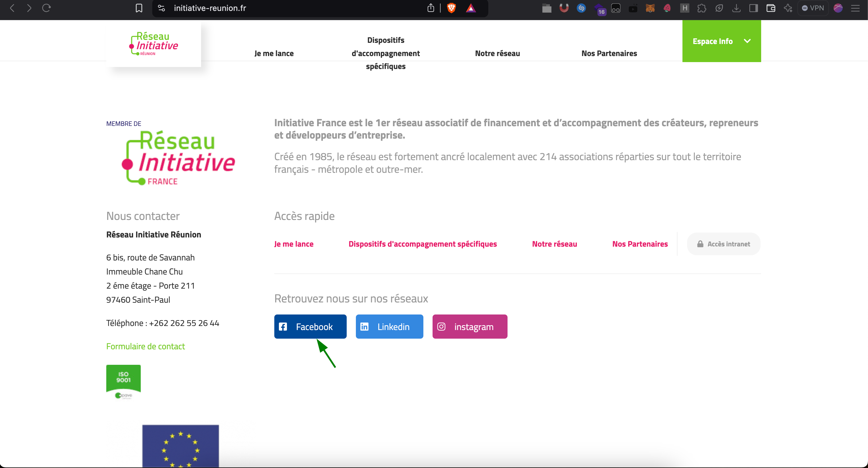
Task: Open the browser profile avatar menu
Action: point(838,8)
